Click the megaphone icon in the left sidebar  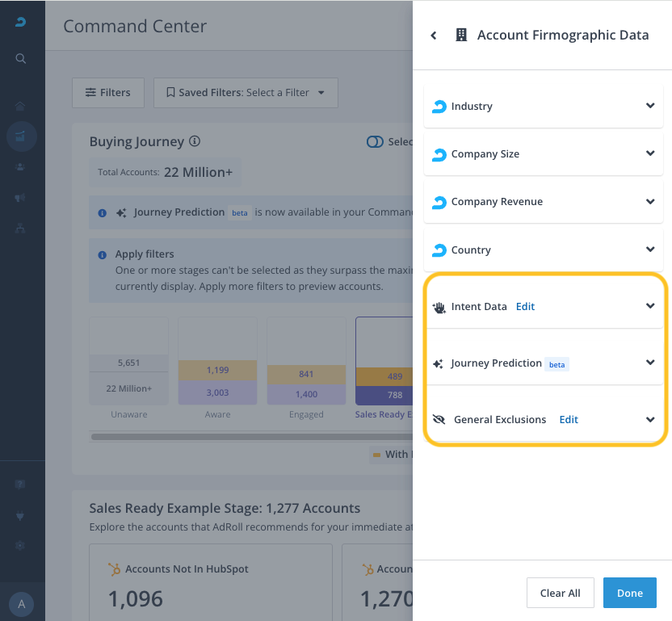(21, 198)
